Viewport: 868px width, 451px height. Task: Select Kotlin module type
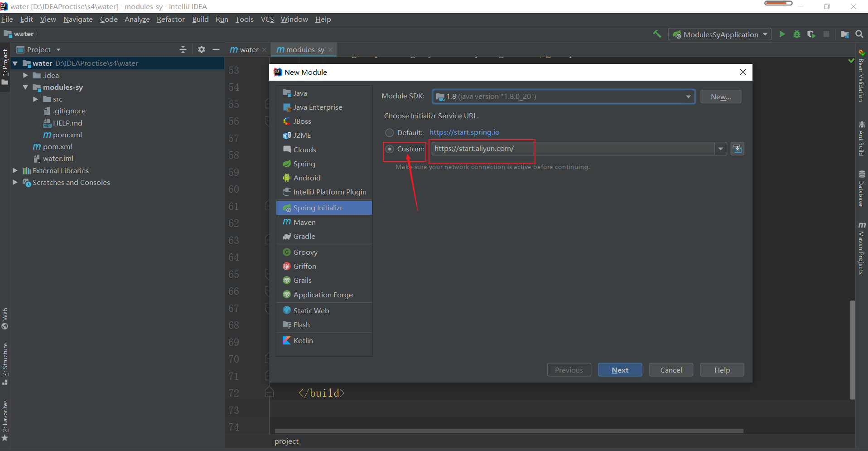pyautogui.click(x=324, y=340)
